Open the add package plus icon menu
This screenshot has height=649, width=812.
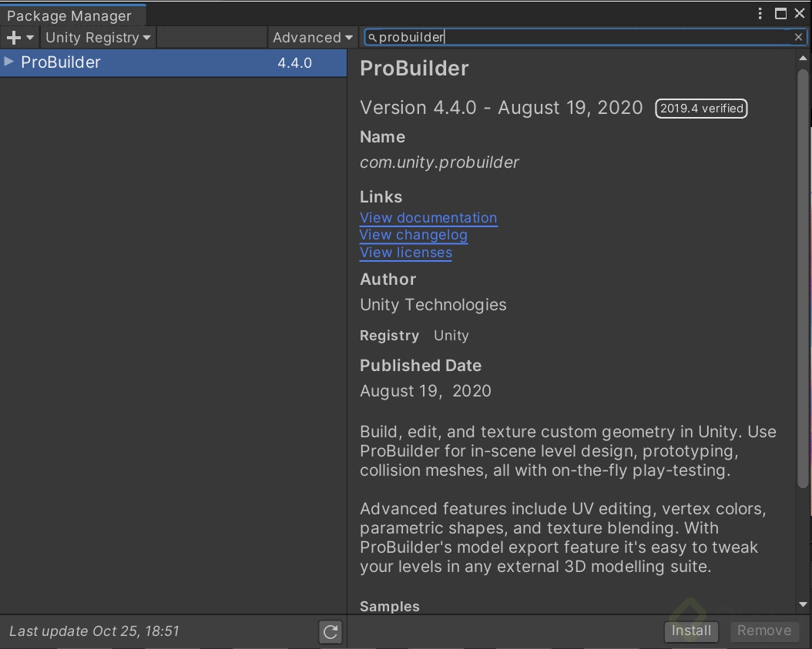click(x=12, y=37)
